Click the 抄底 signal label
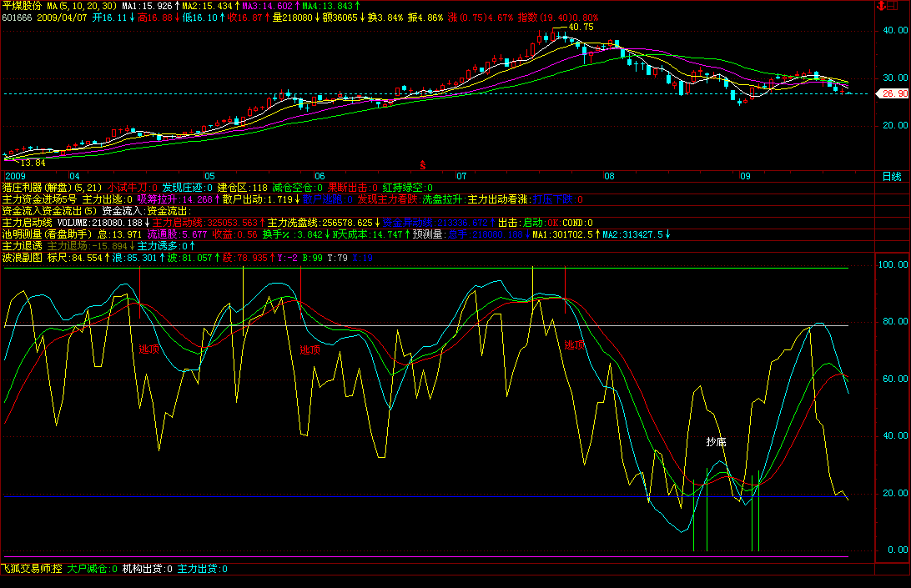This screenshot has height=588, width=911. [x=716, y=442]
